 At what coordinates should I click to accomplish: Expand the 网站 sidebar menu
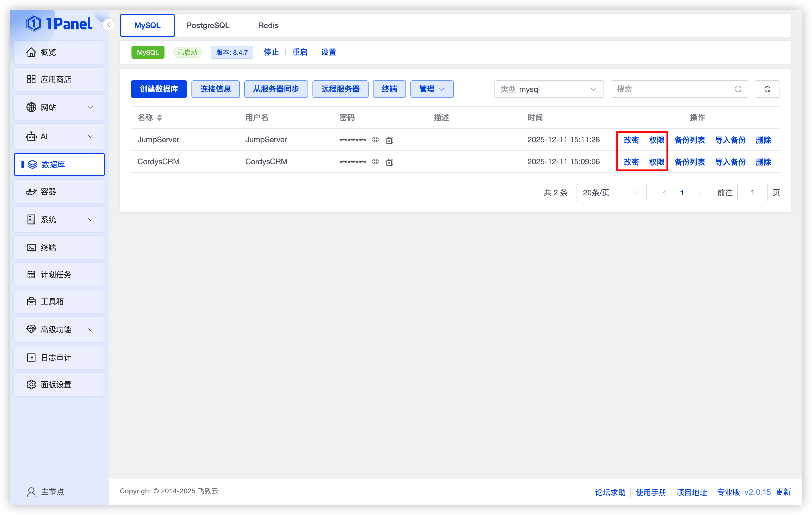59,107
